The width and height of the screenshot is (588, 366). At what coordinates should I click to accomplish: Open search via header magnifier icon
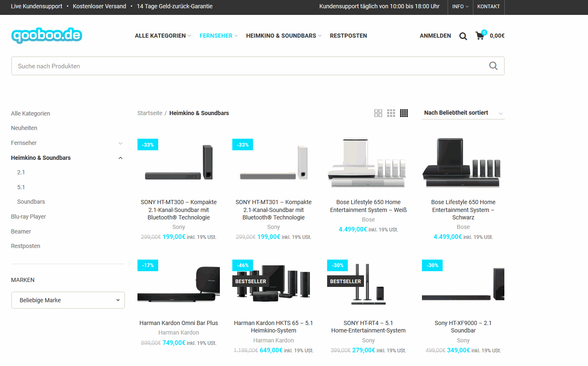463,36
